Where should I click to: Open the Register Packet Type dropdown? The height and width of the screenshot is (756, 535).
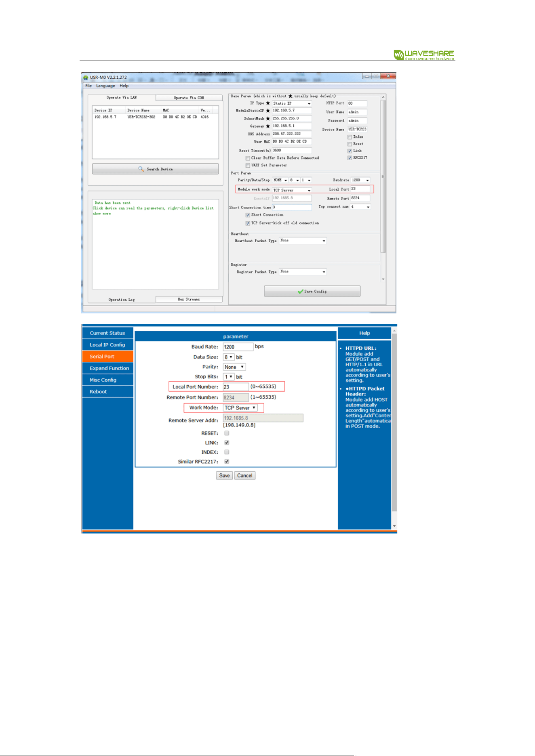pyautogui.click(x=303, y=272)
